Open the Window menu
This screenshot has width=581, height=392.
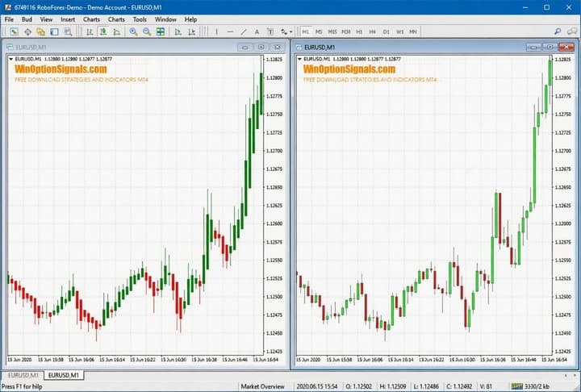coord(165,19)
